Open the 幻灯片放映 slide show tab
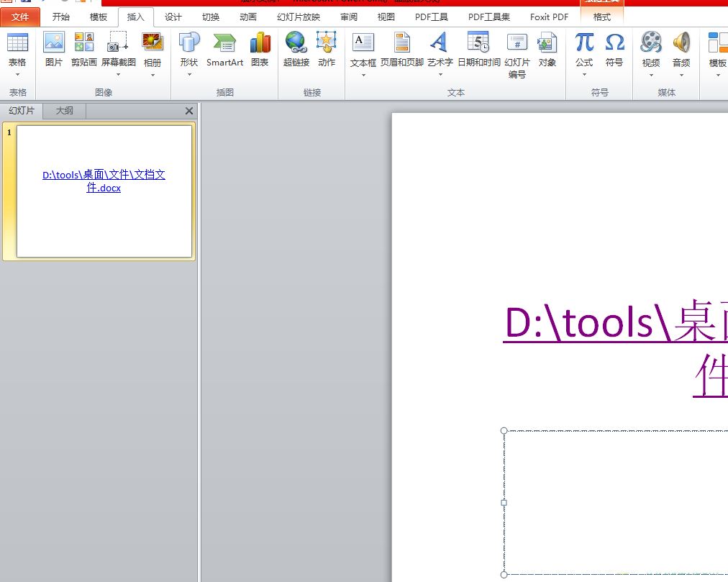 click(x=299, y=17)
